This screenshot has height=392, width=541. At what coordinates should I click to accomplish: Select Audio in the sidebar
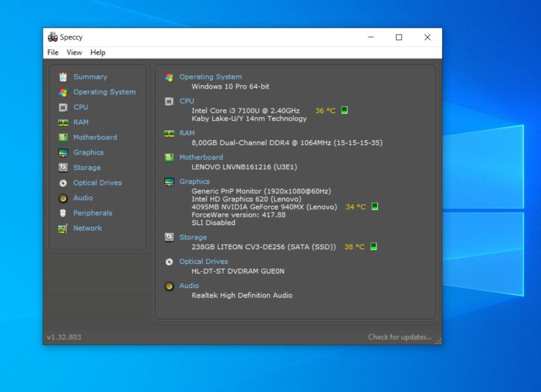83,198
